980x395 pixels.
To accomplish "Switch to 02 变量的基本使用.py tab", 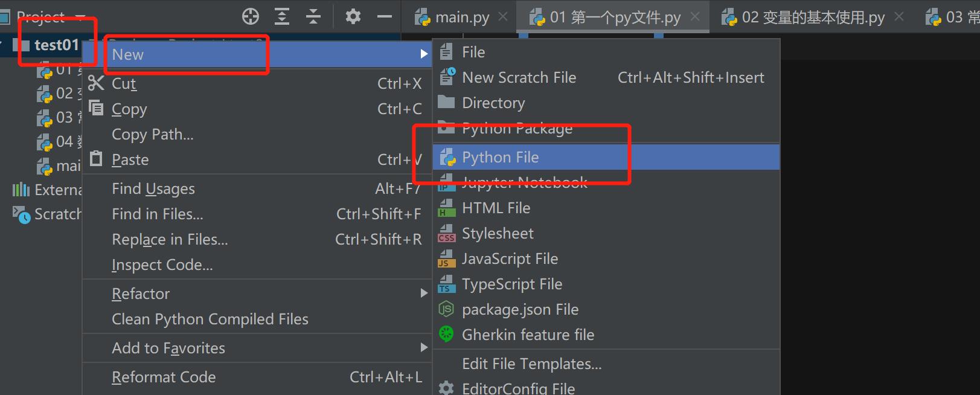I will tap(813, 18).
